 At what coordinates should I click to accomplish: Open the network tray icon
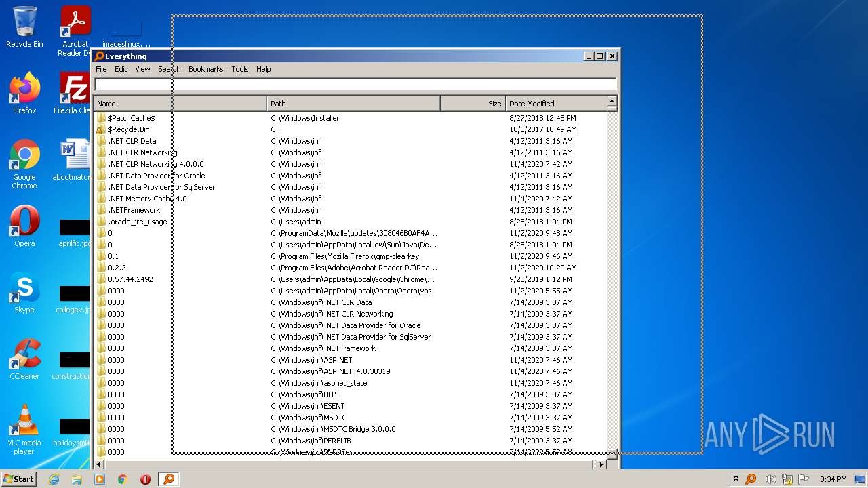point(788,479)
